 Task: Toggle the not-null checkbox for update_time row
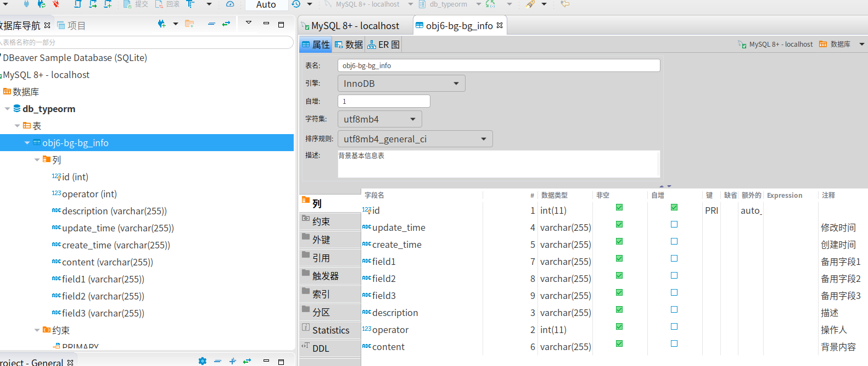[619, 224]
